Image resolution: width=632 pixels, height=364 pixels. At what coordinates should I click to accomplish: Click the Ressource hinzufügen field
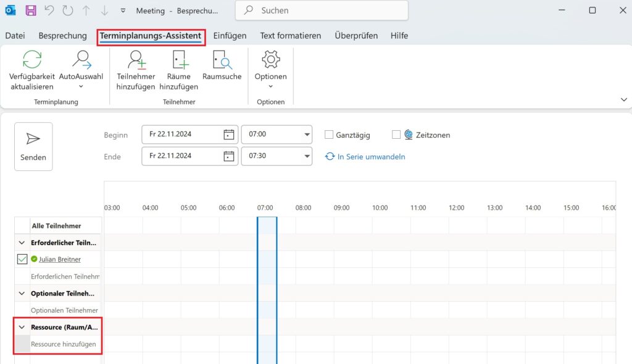click(x=65, y=344)
